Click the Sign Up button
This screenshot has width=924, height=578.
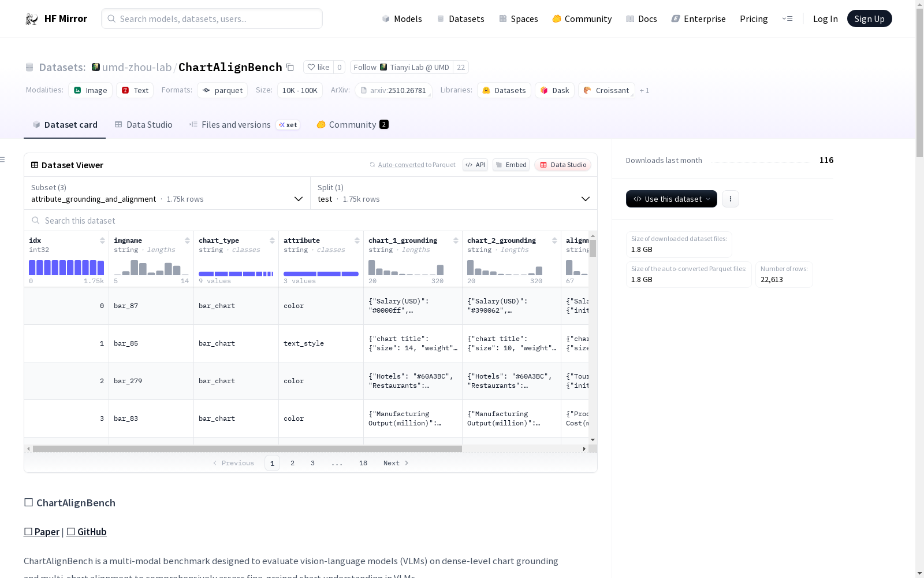click(x=869, y=18)
